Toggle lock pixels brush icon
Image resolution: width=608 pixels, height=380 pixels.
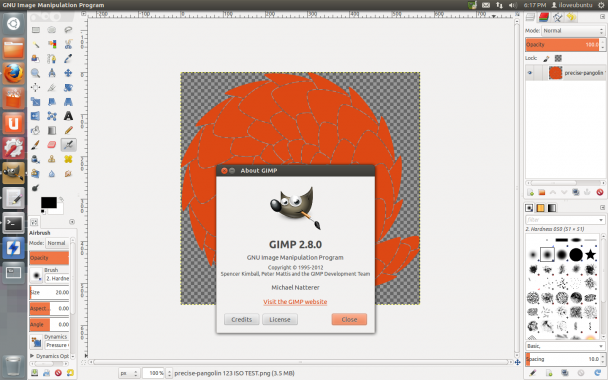[x=546, y=58]
